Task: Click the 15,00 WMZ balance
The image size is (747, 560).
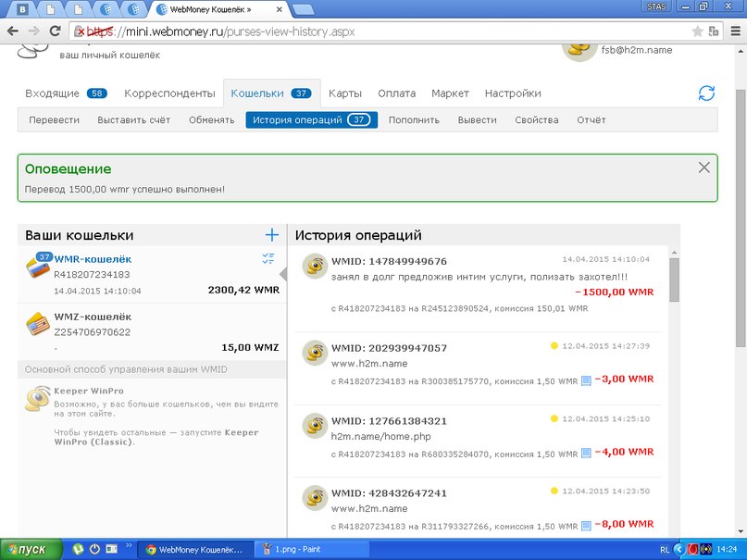Action: (250, 348)
